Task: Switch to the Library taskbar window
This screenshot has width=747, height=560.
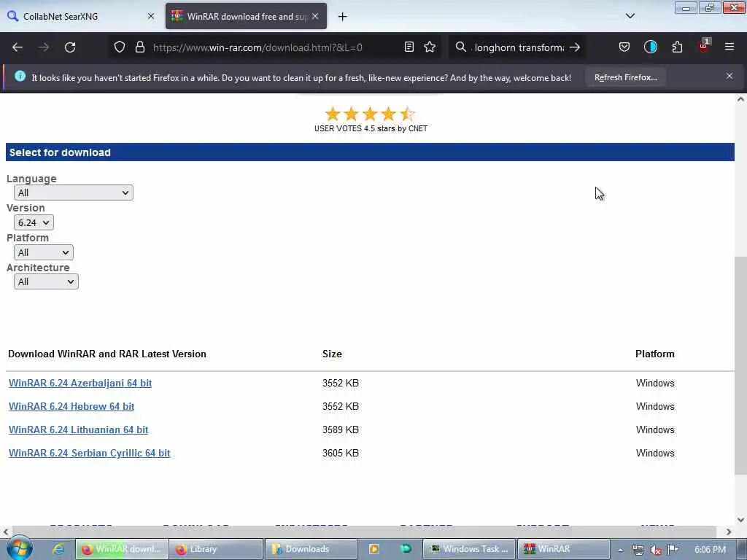Action: click(x=216, y=549)
